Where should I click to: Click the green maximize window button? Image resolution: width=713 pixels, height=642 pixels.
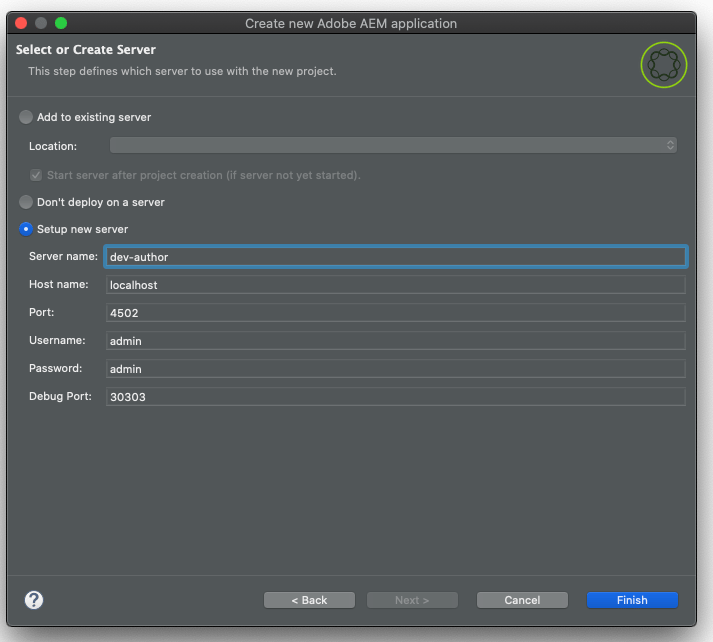click(61, 23)
